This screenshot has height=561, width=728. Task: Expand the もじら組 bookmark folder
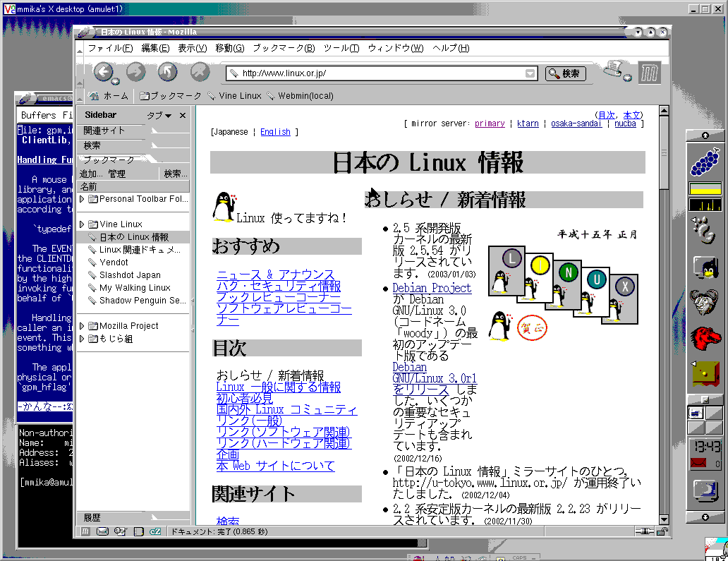tap(82, 339)
